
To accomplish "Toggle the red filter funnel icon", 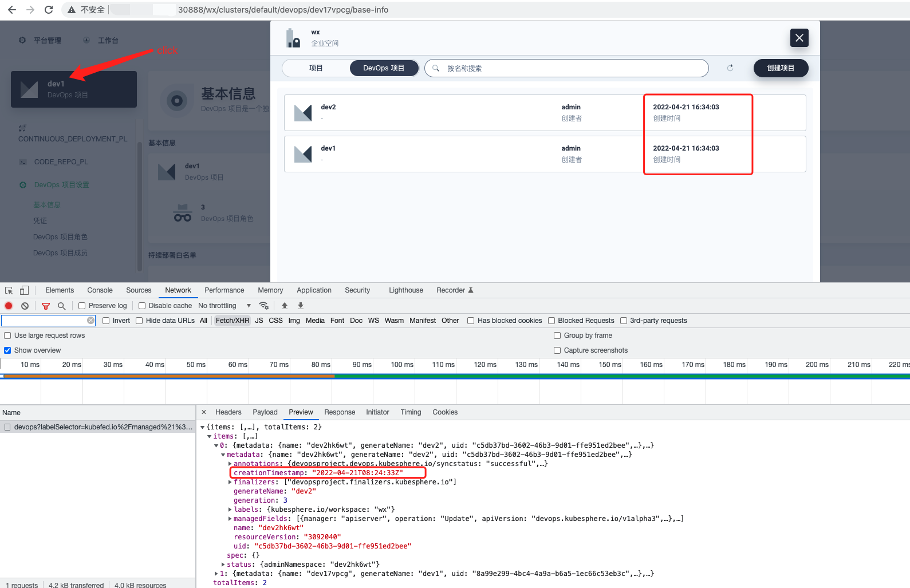I will coord(46,306).
